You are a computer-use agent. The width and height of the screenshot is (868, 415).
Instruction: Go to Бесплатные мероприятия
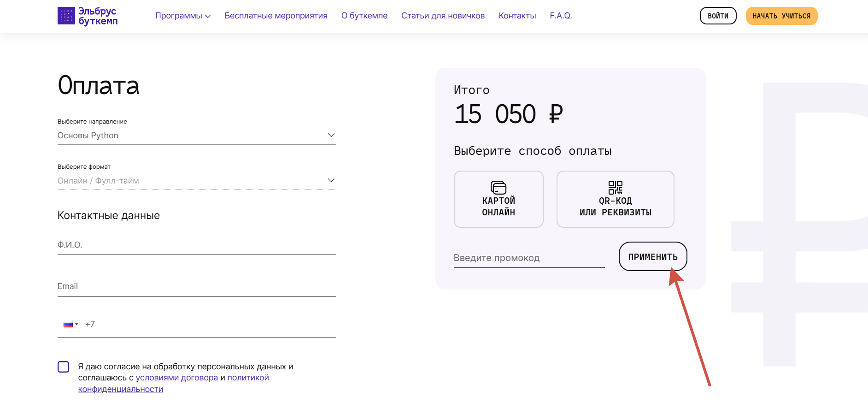click(x=276, y=16)
